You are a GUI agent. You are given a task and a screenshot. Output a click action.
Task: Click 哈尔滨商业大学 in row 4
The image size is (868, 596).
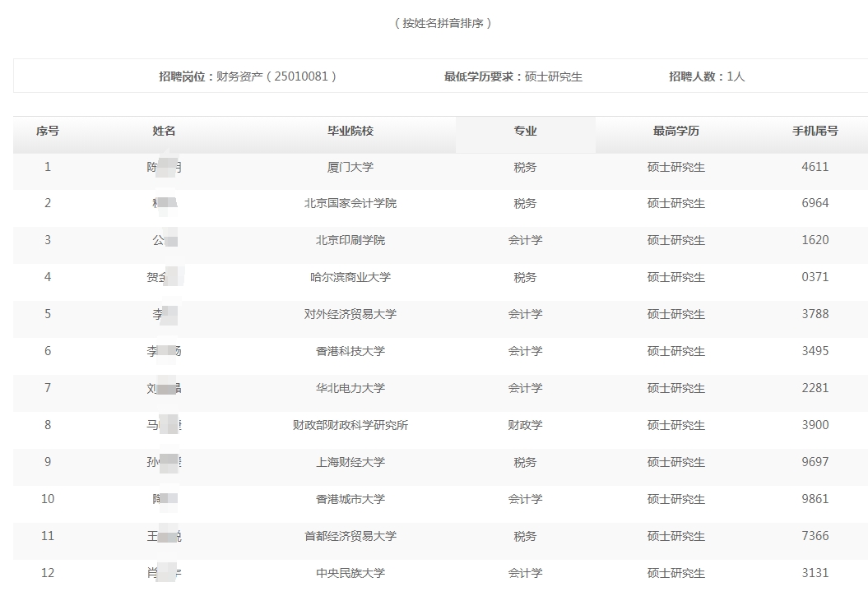pyautogui.click(x=350, y=277)
